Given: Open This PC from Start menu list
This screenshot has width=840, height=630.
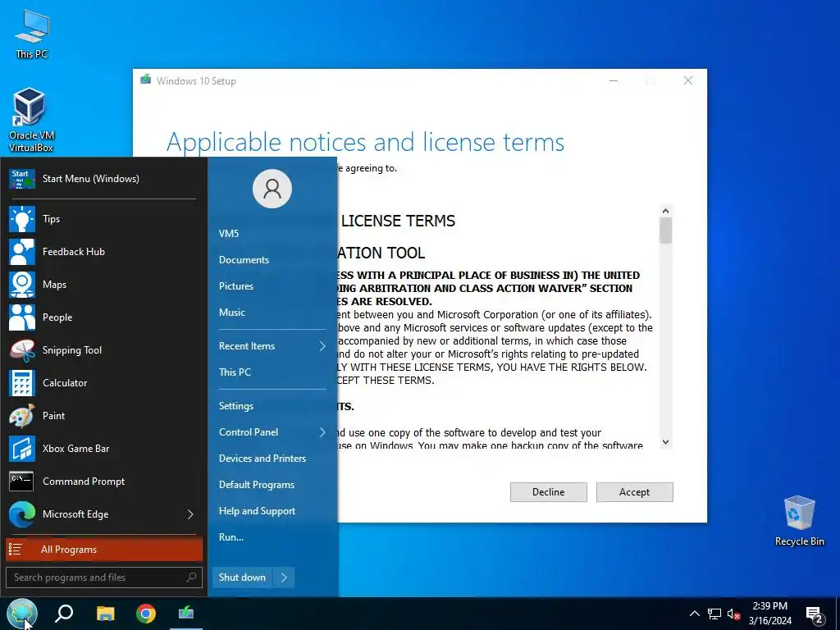Looking at the screenshot, I should coord(235,372).
